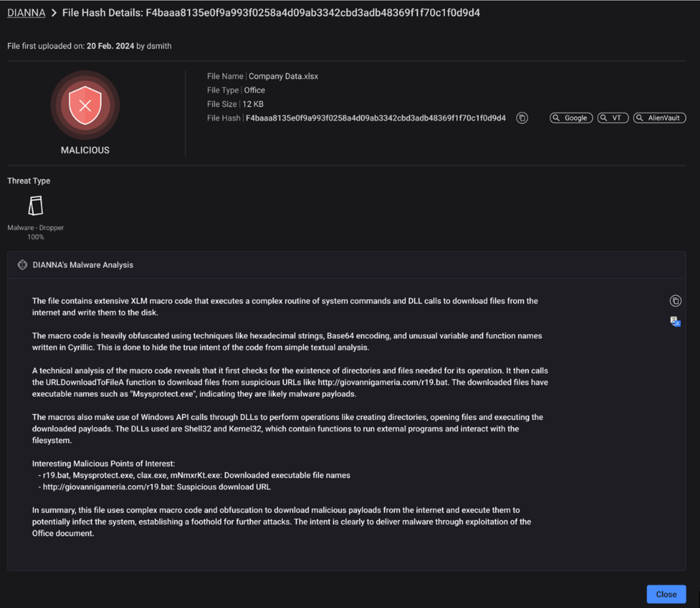Click the suspicious download URL bullet line
This screenshot has width=700, height=608.
pos(154,487)
